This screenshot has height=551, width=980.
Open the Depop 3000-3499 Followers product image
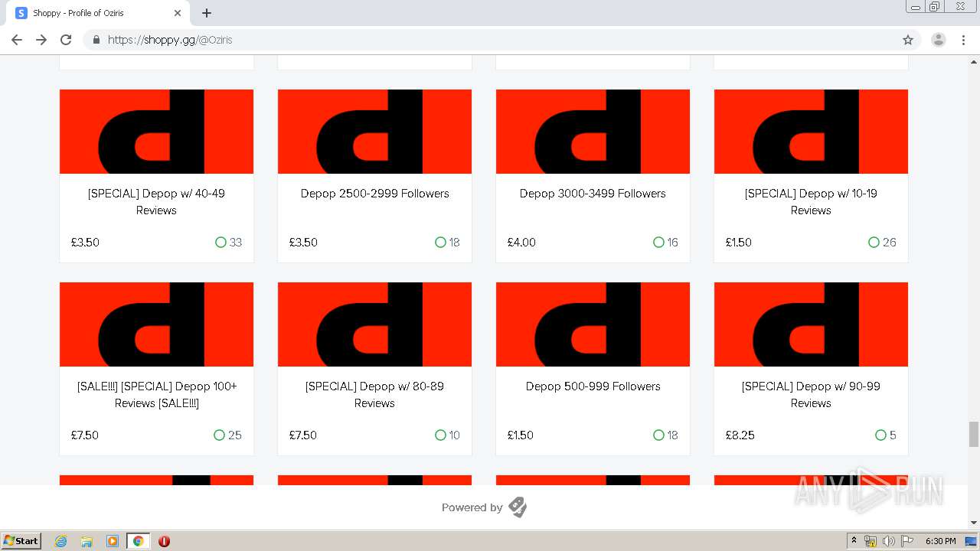[x=593, y=132]
